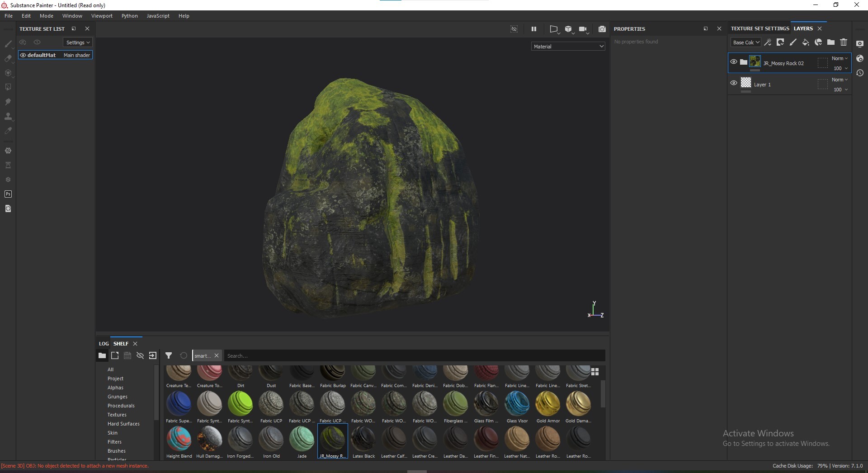Add an effect with the magic wand icon
Viewport: 868px width, 473px height.
[768, 42]
